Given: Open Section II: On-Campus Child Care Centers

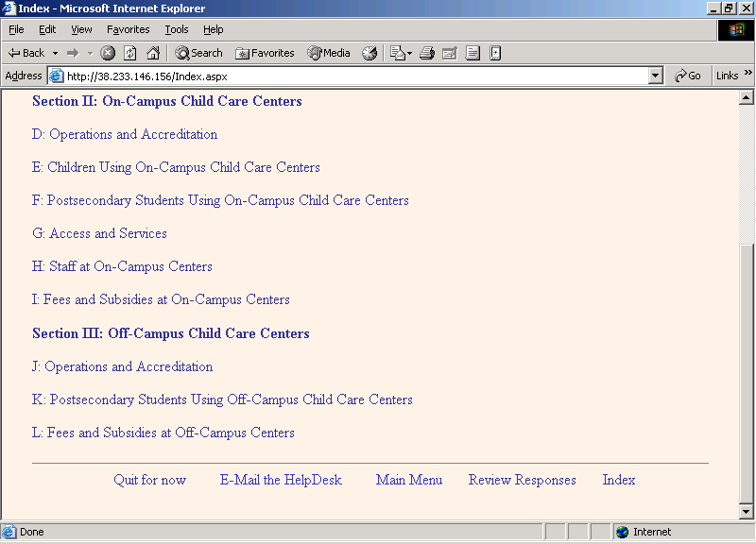Looking at the screenshot, I should (x=167, y=101).
